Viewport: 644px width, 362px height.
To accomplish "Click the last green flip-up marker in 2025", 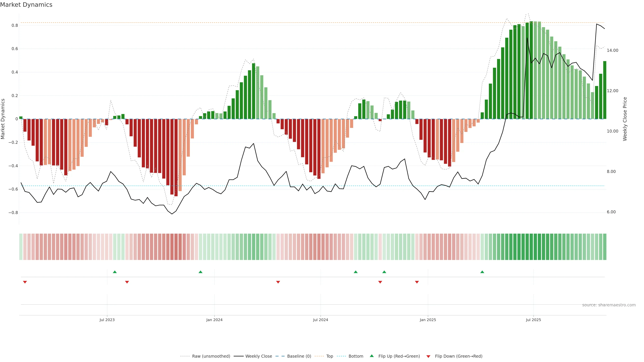I will (482, 272).
